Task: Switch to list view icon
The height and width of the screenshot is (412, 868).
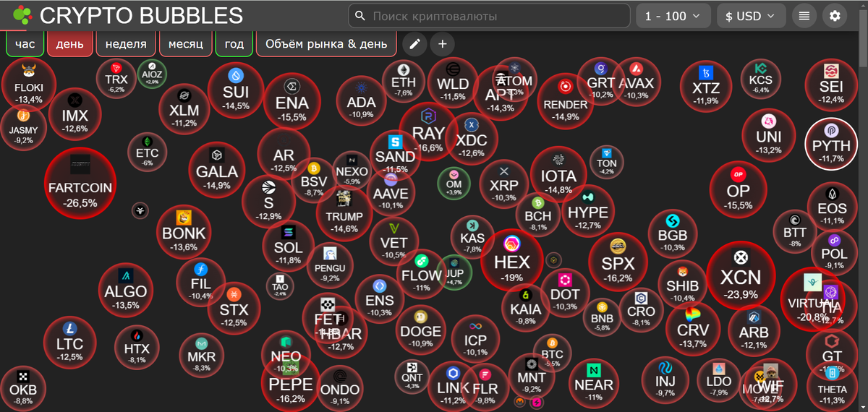Action: click(804, 15)
